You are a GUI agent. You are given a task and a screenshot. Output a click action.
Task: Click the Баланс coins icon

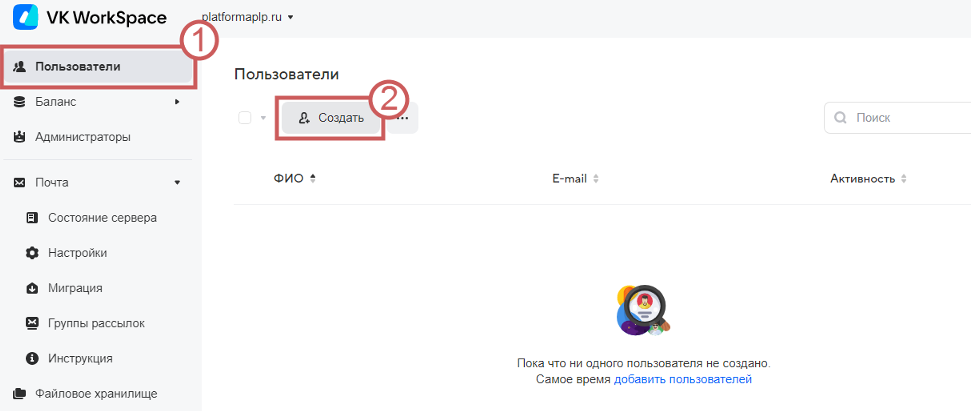tap(19, 101)
